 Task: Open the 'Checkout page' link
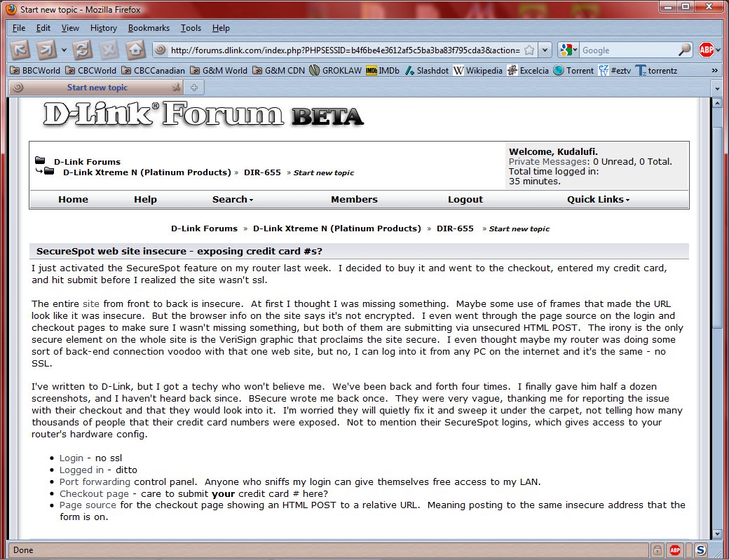(x=94, y=493)
